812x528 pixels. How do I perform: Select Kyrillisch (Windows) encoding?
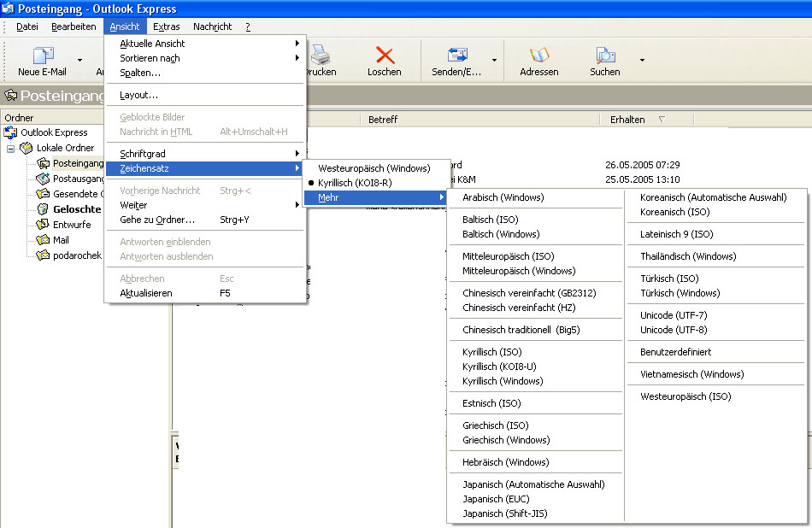tap(535, 381)
